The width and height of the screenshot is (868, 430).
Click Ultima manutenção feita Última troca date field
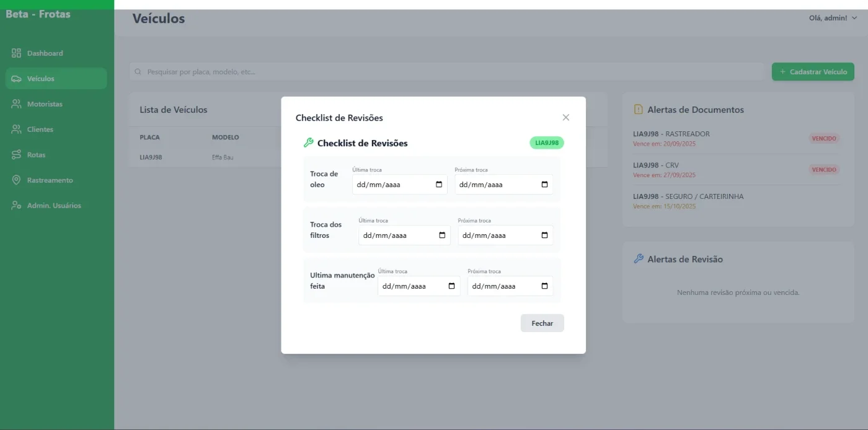click(419, 286)
